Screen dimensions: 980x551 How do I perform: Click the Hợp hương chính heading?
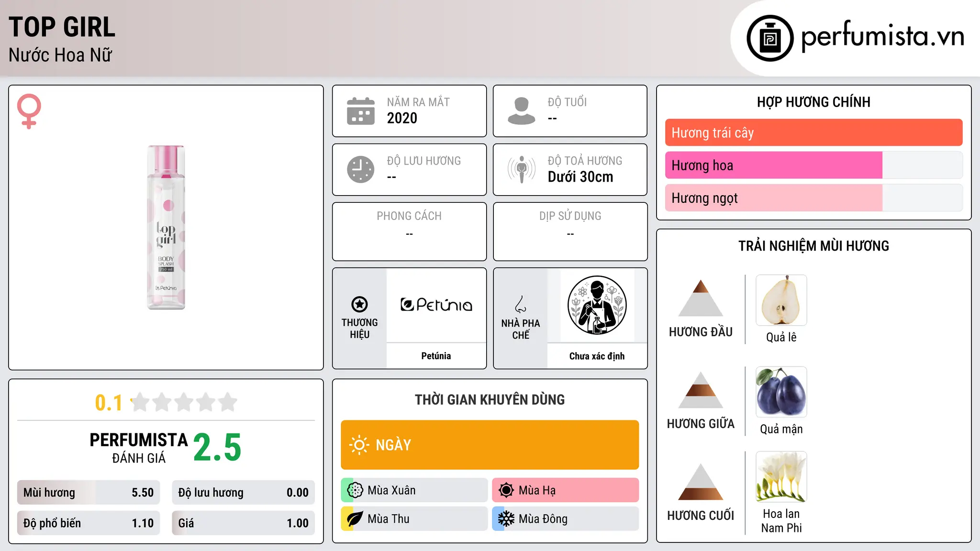pyautogui.click(x=813, y=102)
